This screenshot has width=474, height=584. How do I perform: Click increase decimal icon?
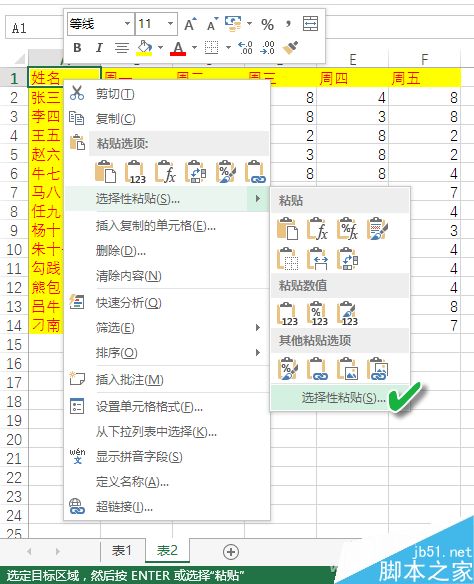pos(245,48)
